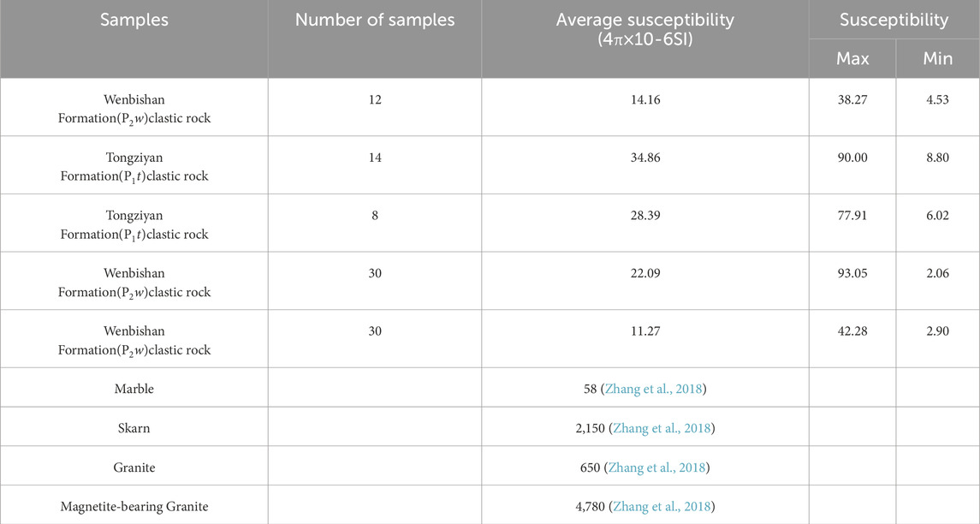Click the max value 90.00
980x524 pixels.
click(x=852, y=158)
